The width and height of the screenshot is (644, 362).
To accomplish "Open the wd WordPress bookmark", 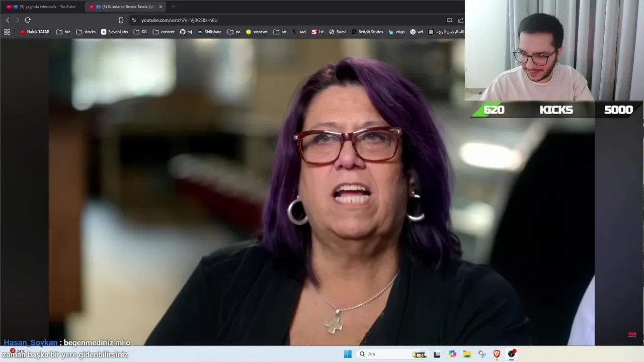I will pos(417,32).
